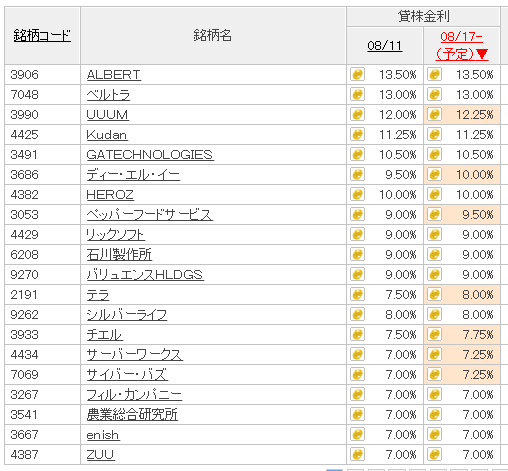Open the GATECHNOLOGIES stock link

(x=150, y=155)
